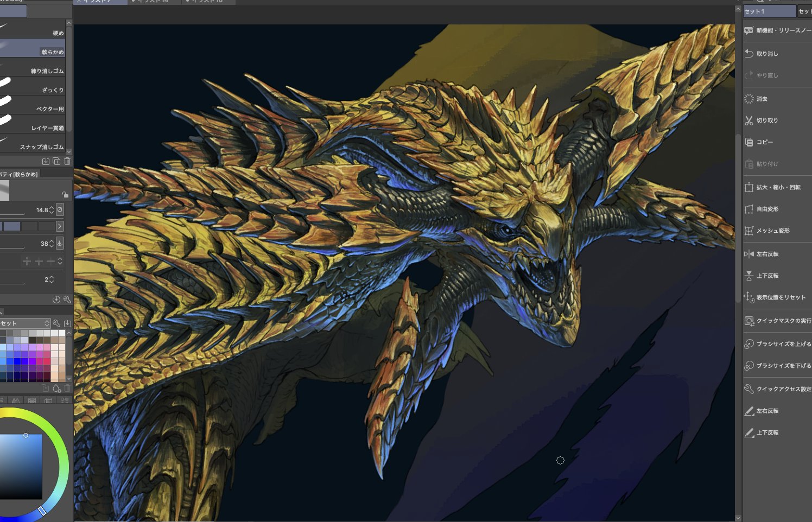Reset tool property to initial settings icon
Image resolution: width=812 pixels, height=522 pixels.
tap(56, 300)
